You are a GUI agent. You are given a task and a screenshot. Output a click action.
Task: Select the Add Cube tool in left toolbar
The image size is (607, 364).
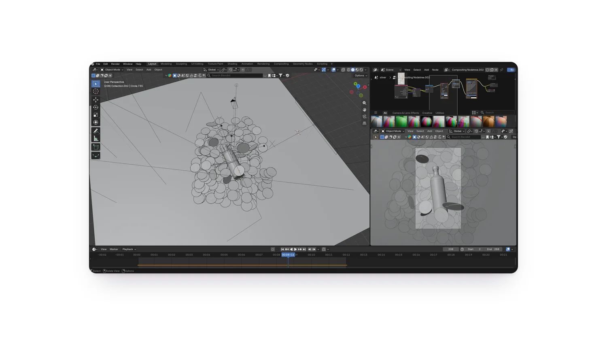tap(96, 147)
